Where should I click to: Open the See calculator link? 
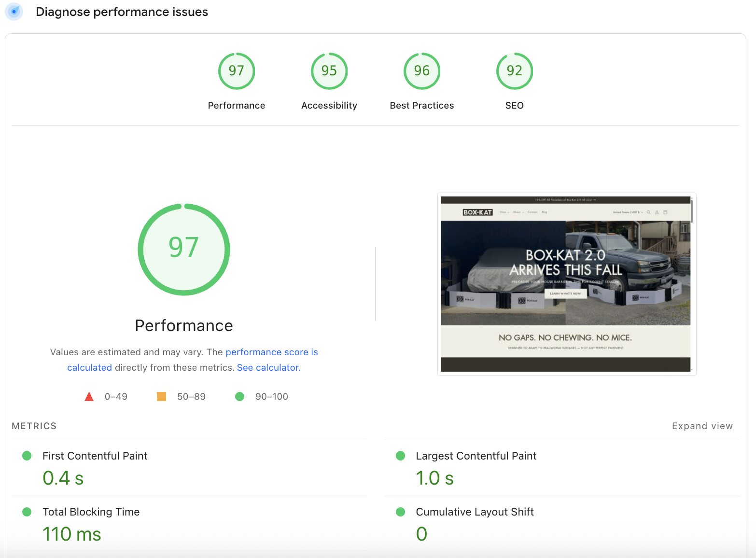[268, 367]
